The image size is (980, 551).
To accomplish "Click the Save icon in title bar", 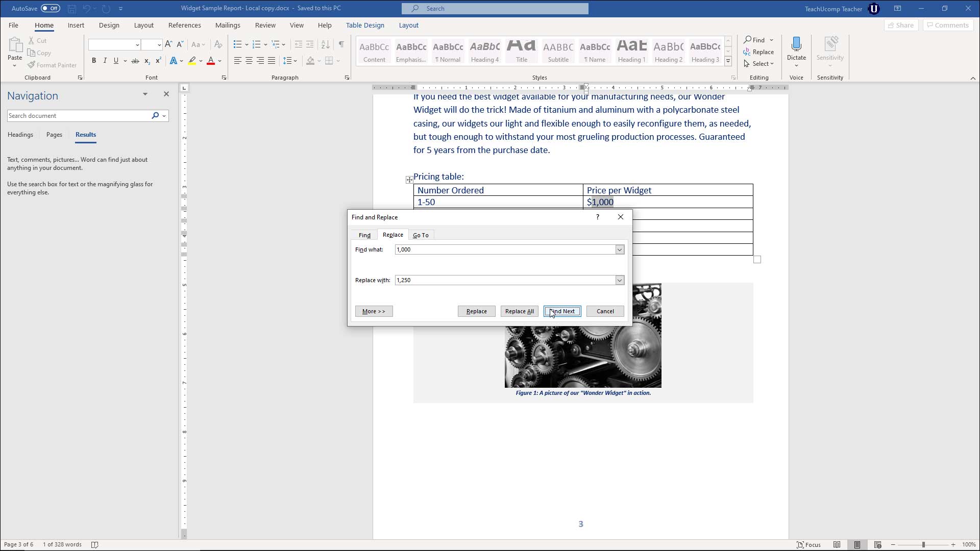I will pos(72,9).
